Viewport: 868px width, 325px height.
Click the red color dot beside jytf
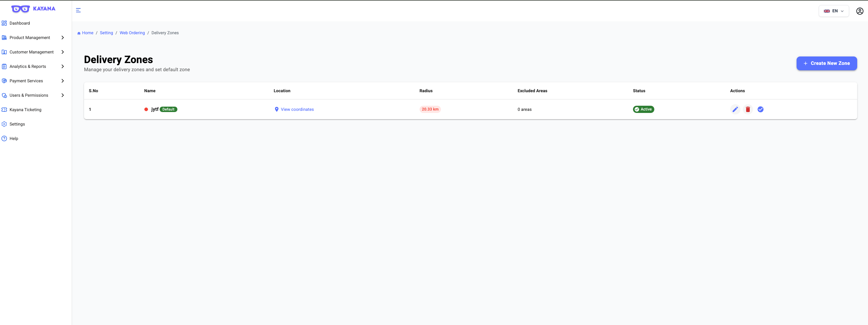tap(146, 109)
